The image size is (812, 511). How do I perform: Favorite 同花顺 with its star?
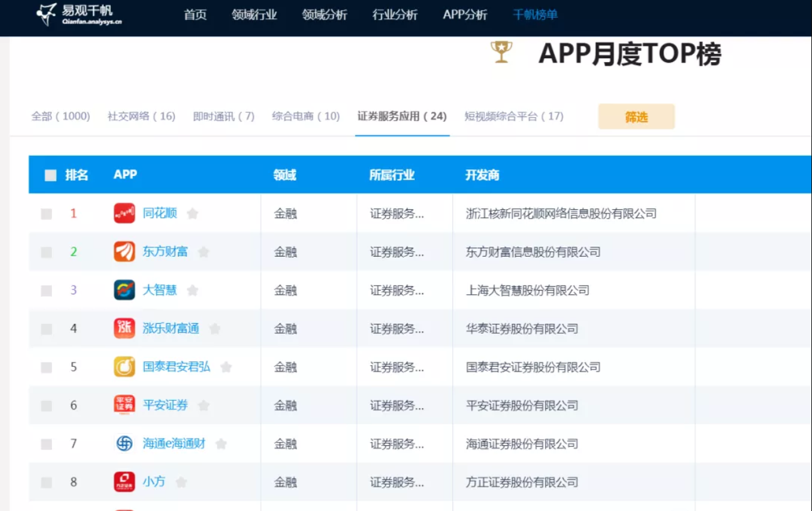(192, 214)
